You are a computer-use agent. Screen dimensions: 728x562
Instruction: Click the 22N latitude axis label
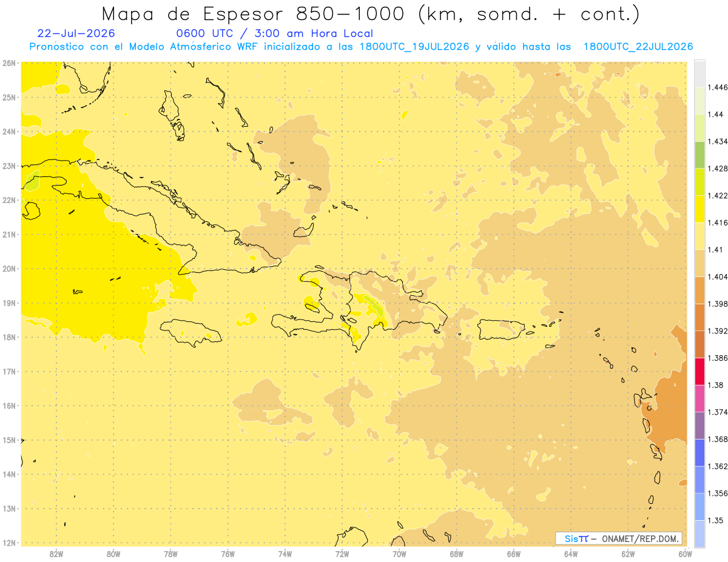(x=8, y=200)
